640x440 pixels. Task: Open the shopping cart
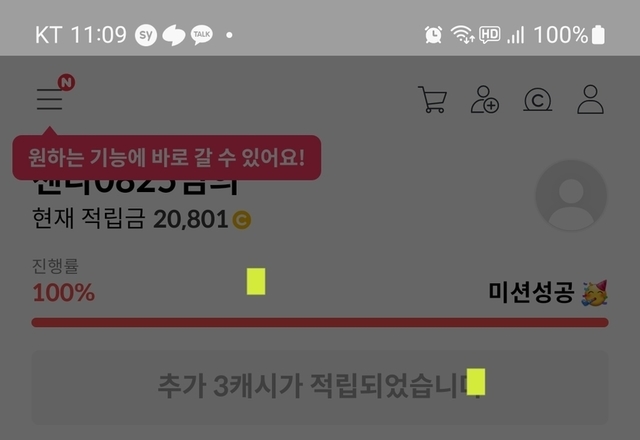432,99
